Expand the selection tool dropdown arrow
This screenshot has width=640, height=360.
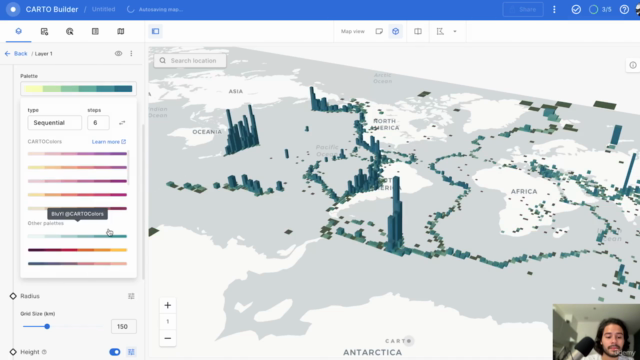click(x=455, y=31)
